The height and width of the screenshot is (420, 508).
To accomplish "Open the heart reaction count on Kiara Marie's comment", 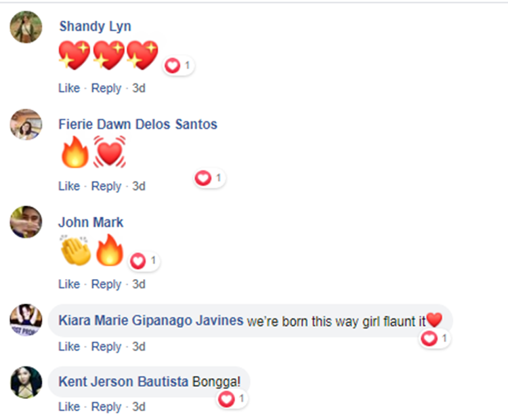I will coord(434,339).
